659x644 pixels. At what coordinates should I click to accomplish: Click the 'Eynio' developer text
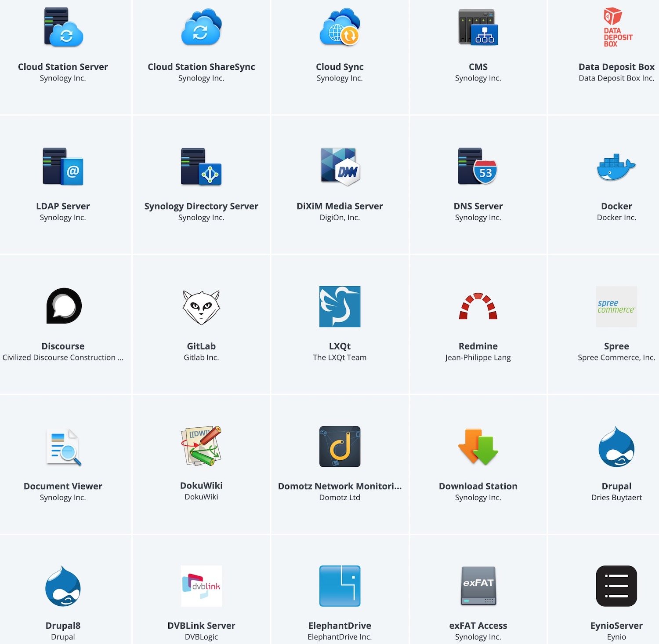click(x=616, y=637)
